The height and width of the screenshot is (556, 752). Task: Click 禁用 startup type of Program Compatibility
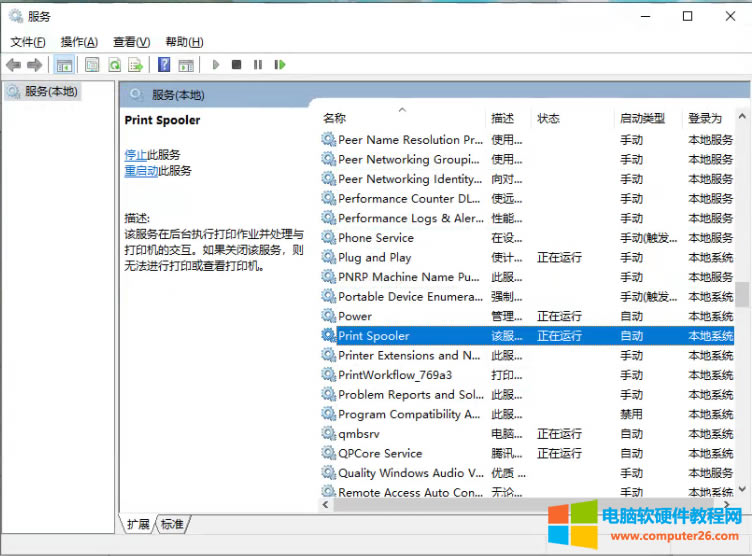click(x=631, y=414)
